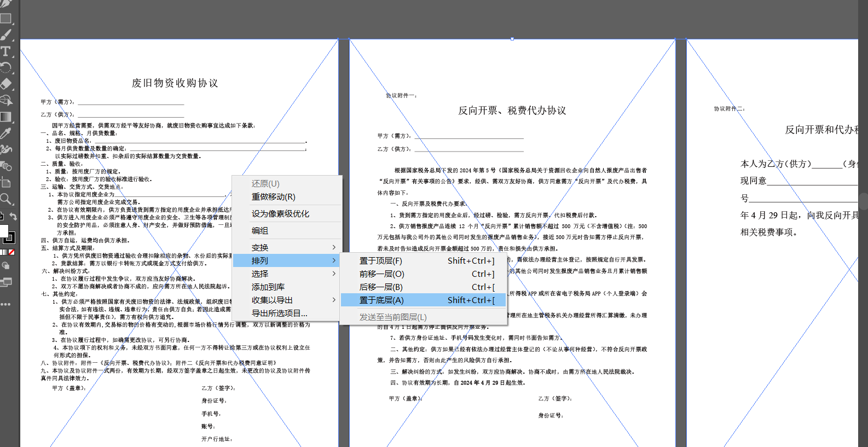Click 开户行地址: on first page
The image size is (868, 447).
[217, 439]
